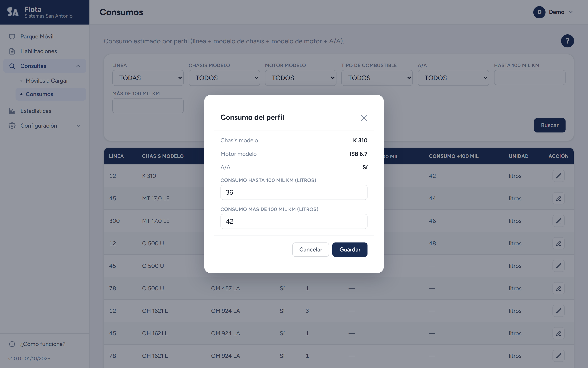Open the ¿Cómo funciona? link

click(43, 344)
